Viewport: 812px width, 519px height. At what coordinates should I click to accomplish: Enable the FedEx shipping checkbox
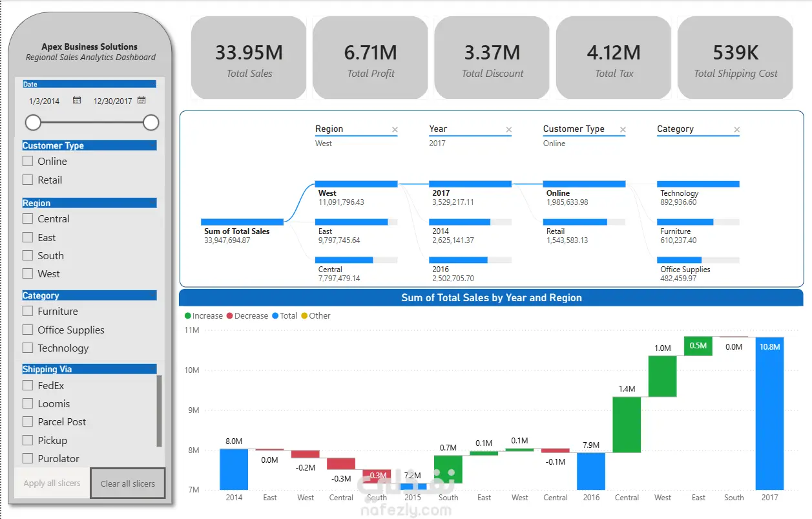pos(28,385)
